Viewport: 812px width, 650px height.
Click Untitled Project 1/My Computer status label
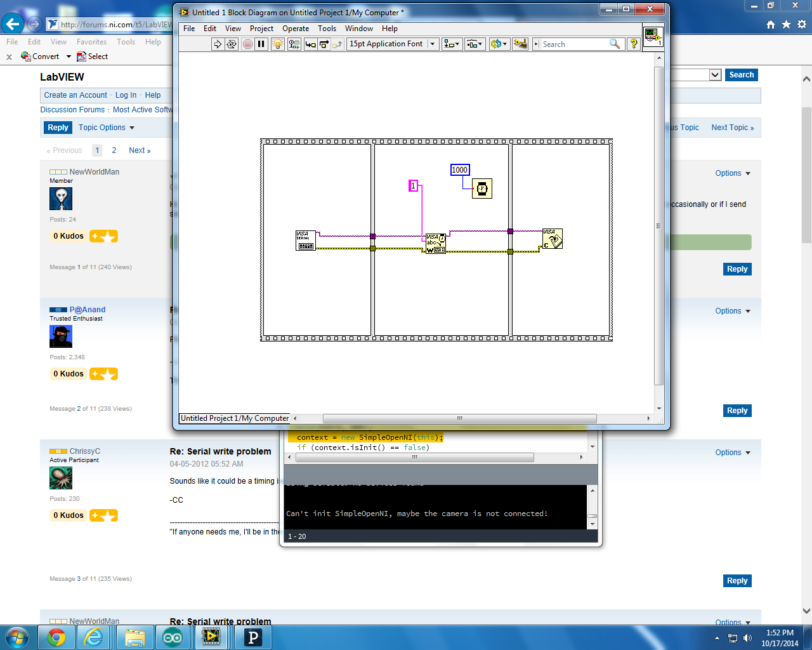235,418
